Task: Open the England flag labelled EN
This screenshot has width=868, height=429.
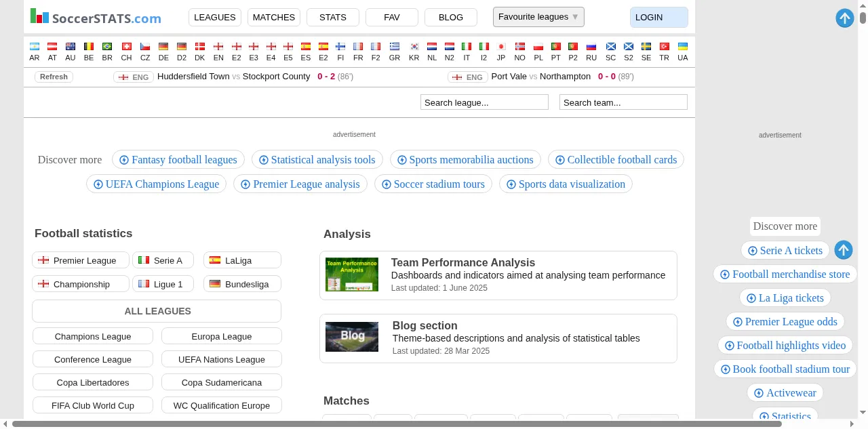Action: (x=218, y=47)
